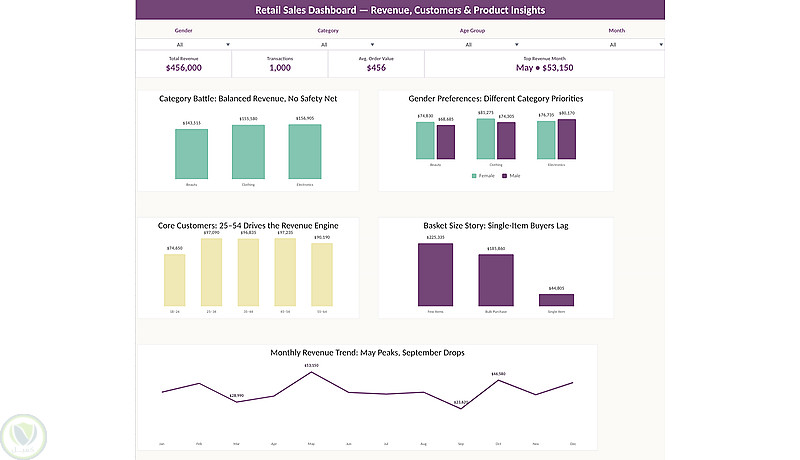Select the Single Item basket bar
The image size is (800, 460).
pyautogui.click(x=556, y=300)
